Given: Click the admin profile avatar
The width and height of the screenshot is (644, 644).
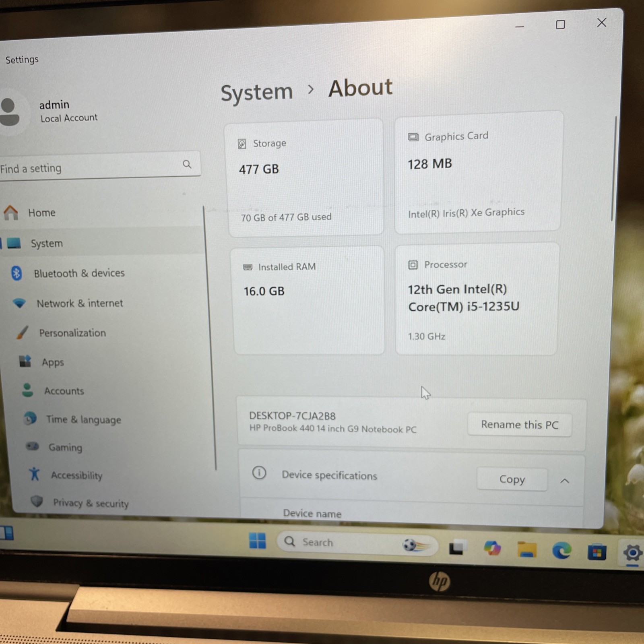Looking at the screenshot, I should point(10,112).
